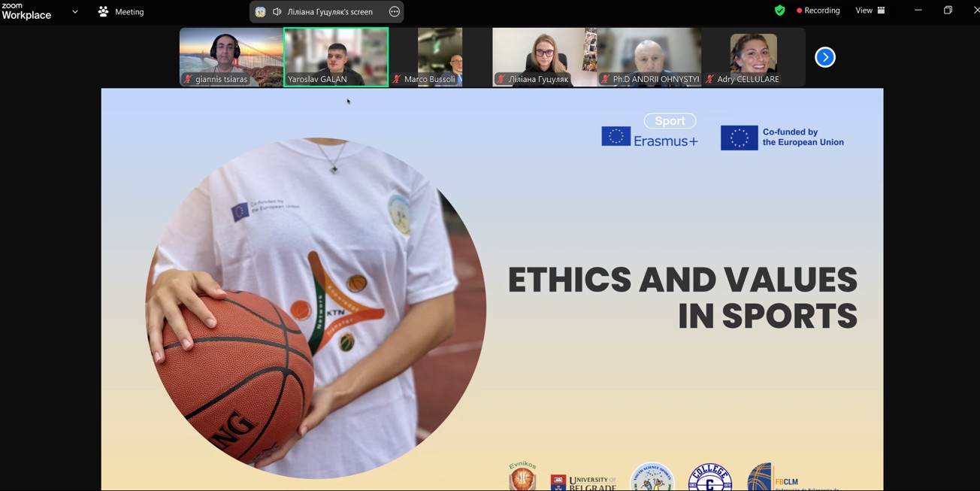This screenshot has height=491, width=980.
Task: Select Adry CELLULARE video thumbnail
Action: pyautogui.click(x=753, y=56)
